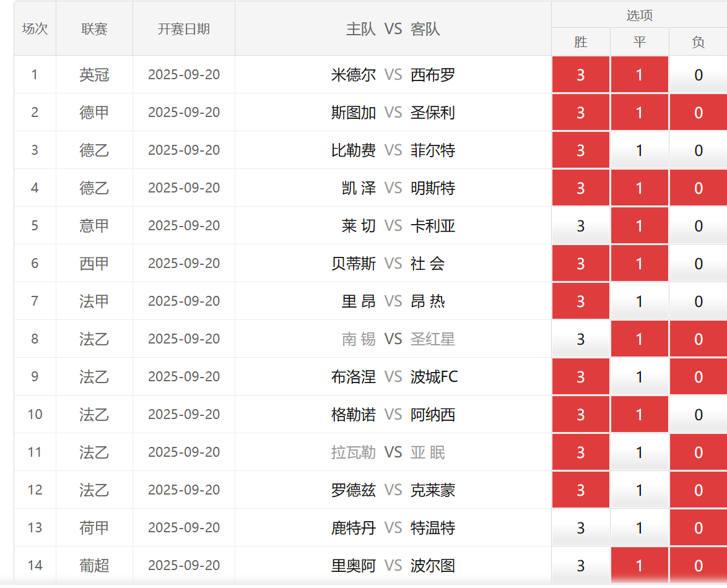Deselect win option 3 for 里昂 vs 昂热

580,301
